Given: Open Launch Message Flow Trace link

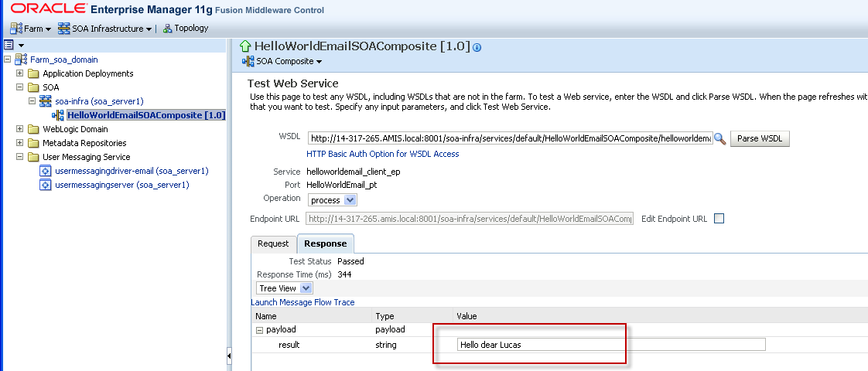Looking at the screenshot, I should (302, 302).
